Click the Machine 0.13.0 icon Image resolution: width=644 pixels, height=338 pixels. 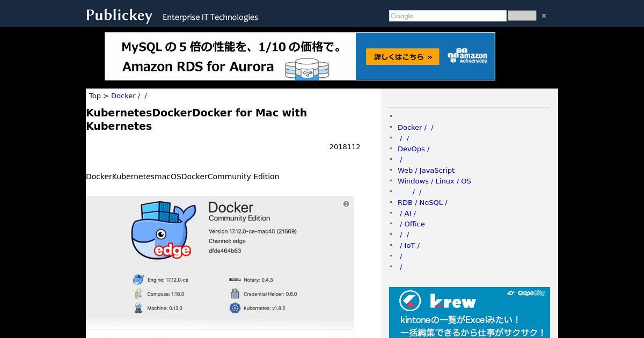pos(138,308)
